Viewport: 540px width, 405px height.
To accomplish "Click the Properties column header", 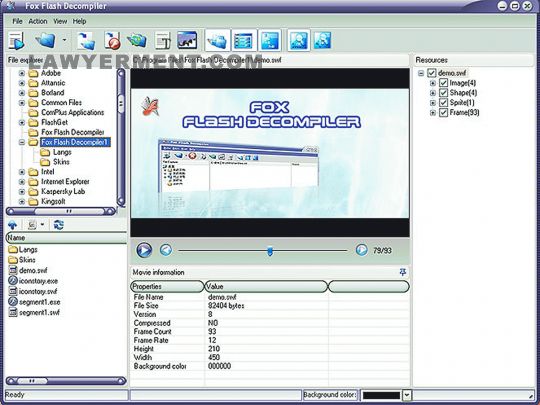I will pos(167,287).
